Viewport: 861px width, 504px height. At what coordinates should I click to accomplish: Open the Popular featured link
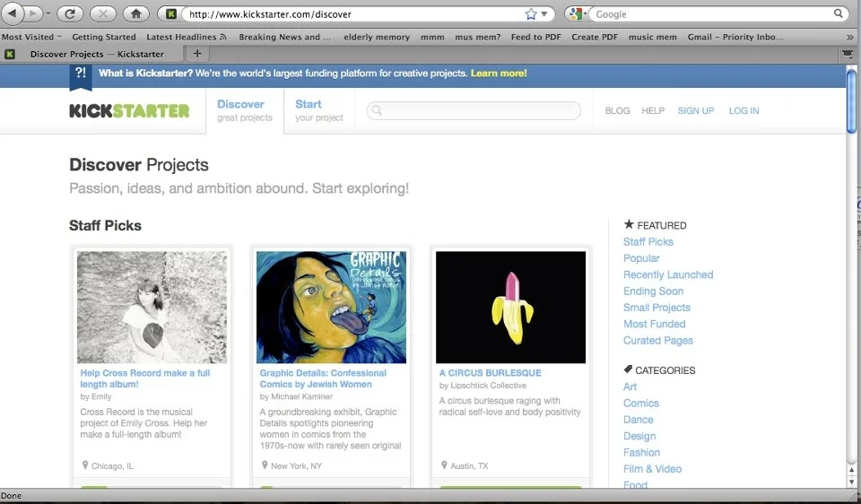point(641,258)
